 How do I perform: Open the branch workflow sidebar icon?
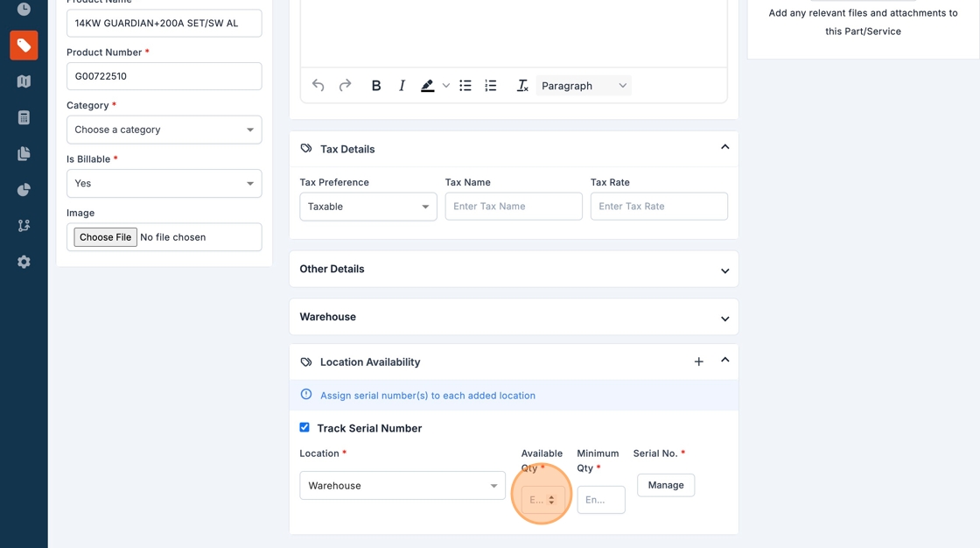[24, 225]
